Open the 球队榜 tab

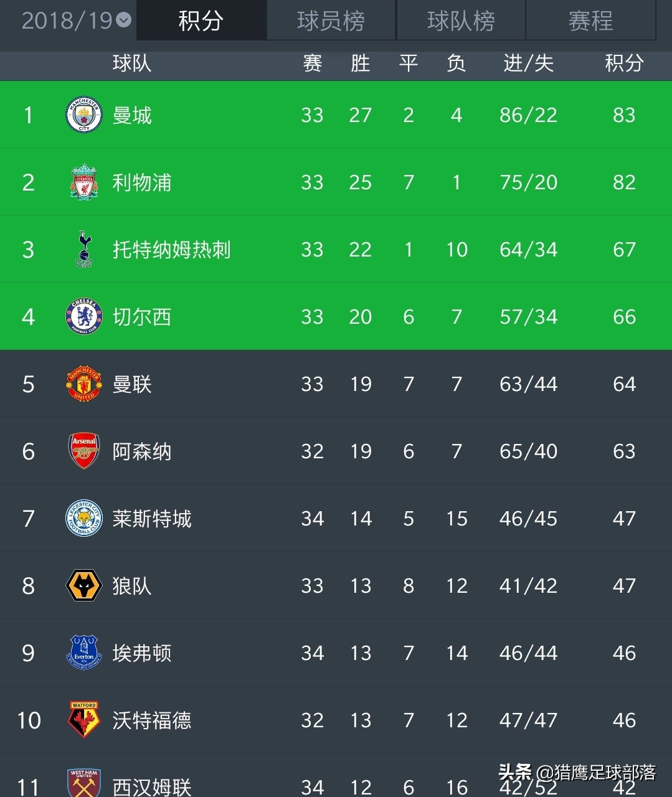click(x=461, y=21)
